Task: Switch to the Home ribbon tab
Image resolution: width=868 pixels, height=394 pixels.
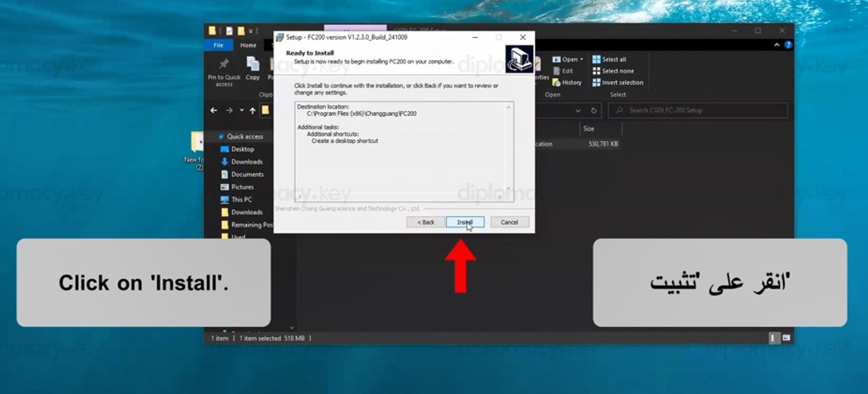Action: [248, 45]
